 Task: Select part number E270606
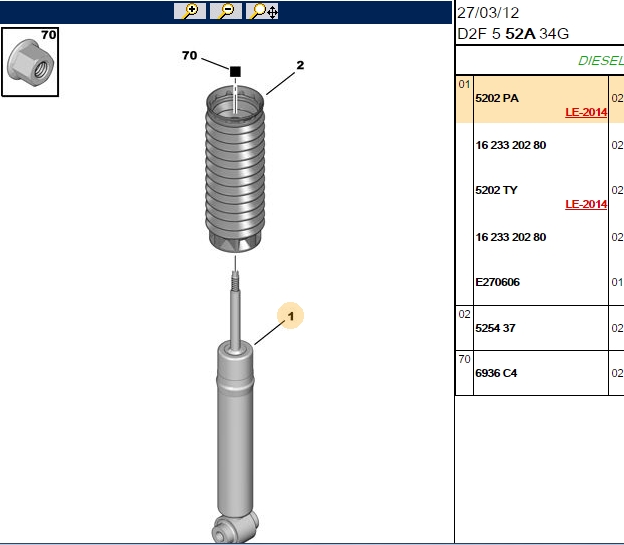coord(497,282)
